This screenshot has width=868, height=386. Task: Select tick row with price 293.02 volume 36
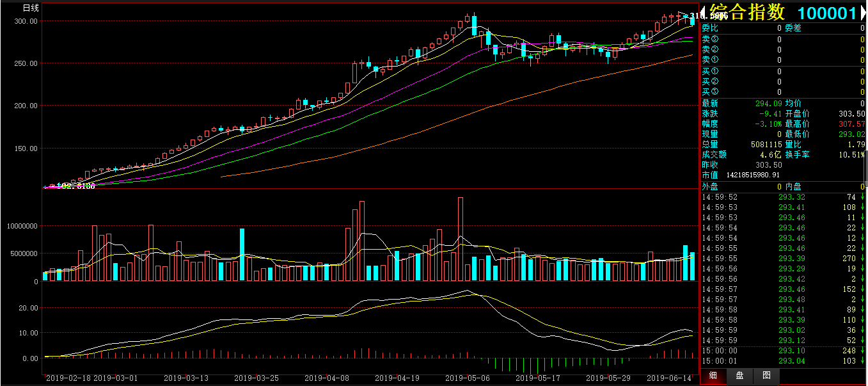tap(783, 330)
